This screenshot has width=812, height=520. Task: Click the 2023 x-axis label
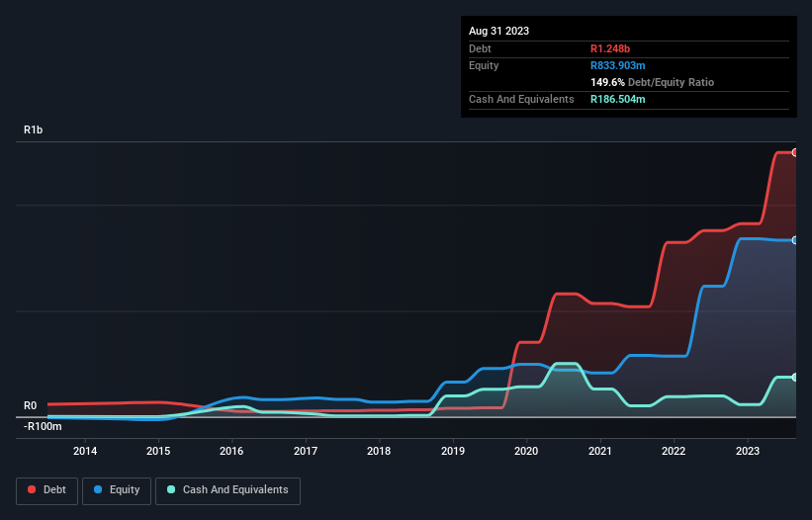[748, 451]
